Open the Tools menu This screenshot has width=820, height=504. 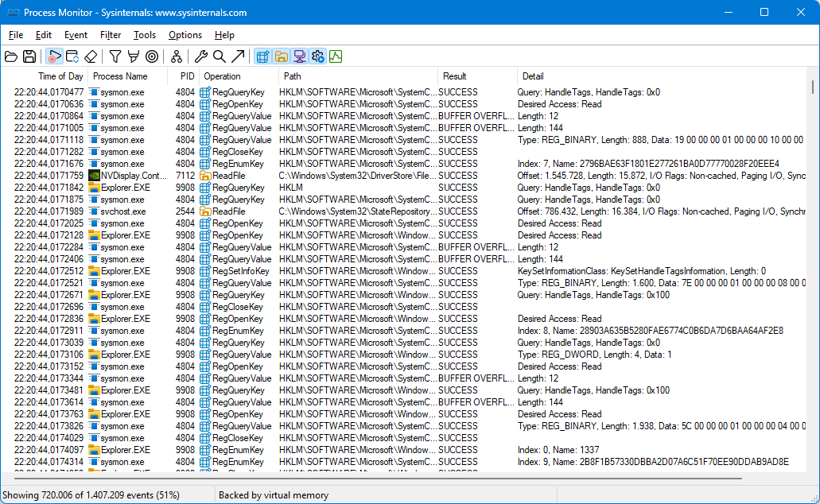coord(144,35)
